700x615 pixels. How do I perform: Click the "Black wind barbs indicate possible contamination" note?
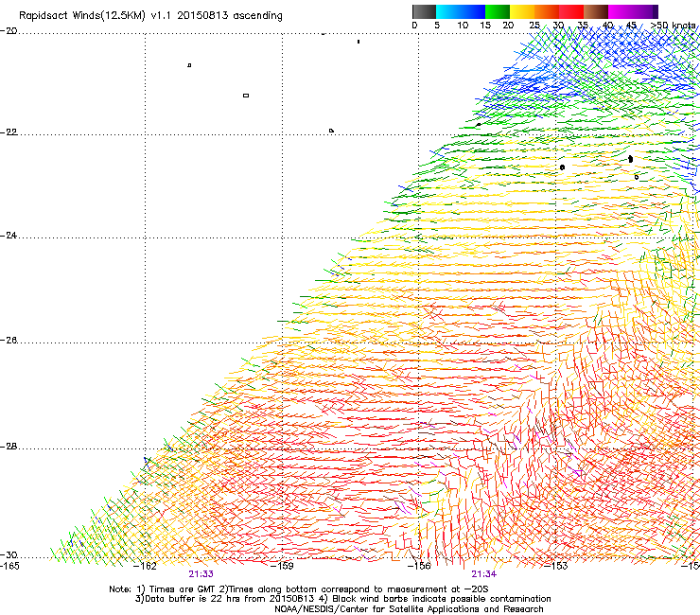pyautogui.click(x=435, y=599)
